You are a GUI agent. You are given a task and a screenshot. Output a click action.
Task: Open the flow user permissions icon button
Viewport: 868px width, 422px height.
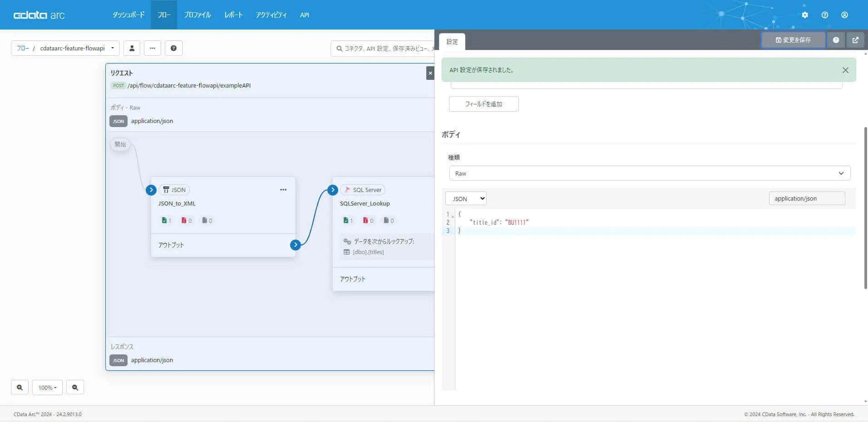pyautogui.click(x=132, y=48)
